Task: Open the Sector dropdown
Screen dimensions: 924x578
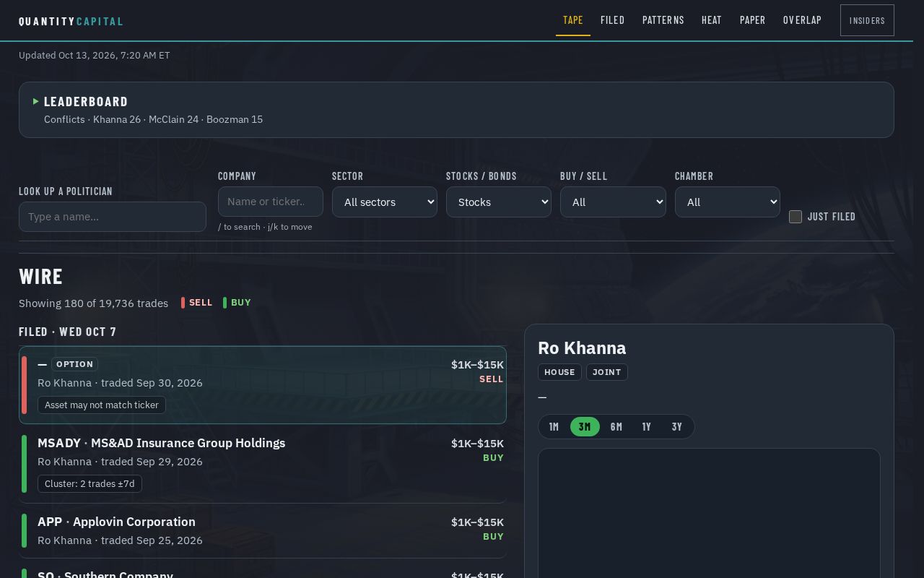Action: coord(385,202)
